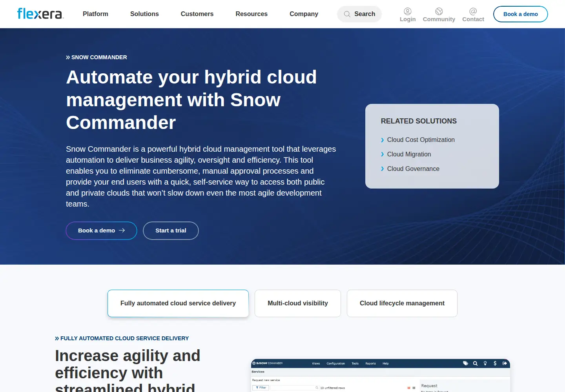Screen dimensions: 565x392
Task: Click the Login person icon
Action: point(408,11)
